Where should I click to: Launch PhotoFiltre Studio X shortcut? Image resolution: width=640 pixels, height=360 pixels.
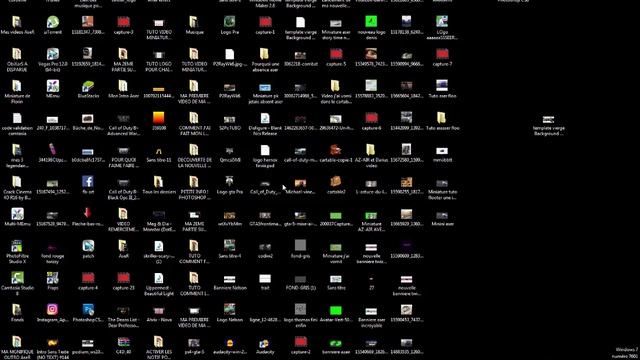(x=17, y=246)
